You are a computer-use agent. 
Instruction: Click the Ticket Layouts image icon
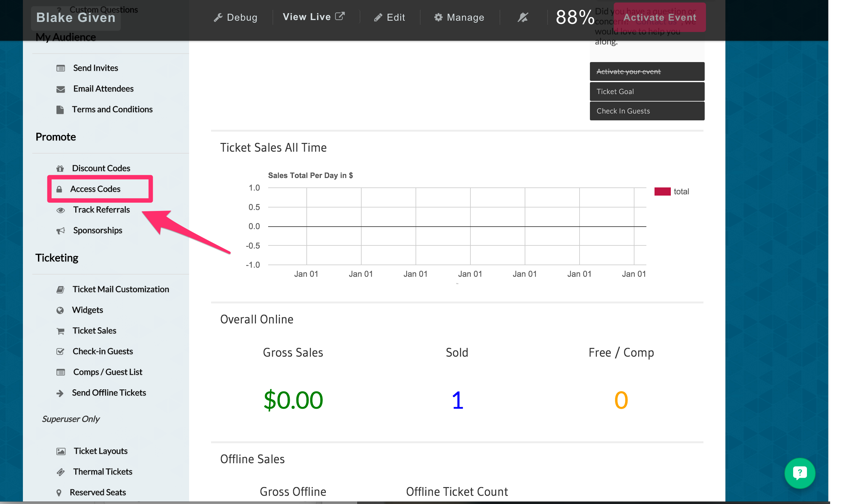[x=61, y=451]
